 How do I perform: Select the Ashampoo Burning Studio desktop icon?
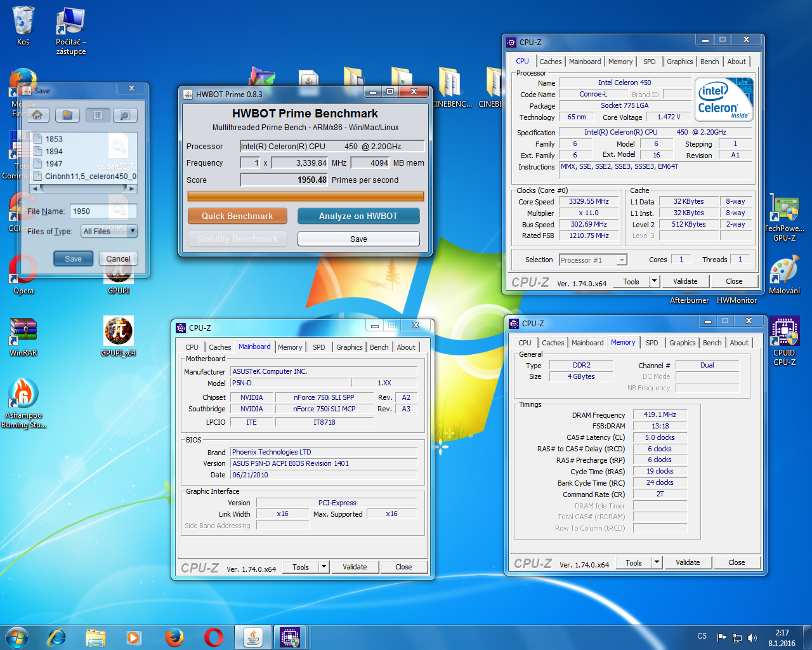pos(23,404)
